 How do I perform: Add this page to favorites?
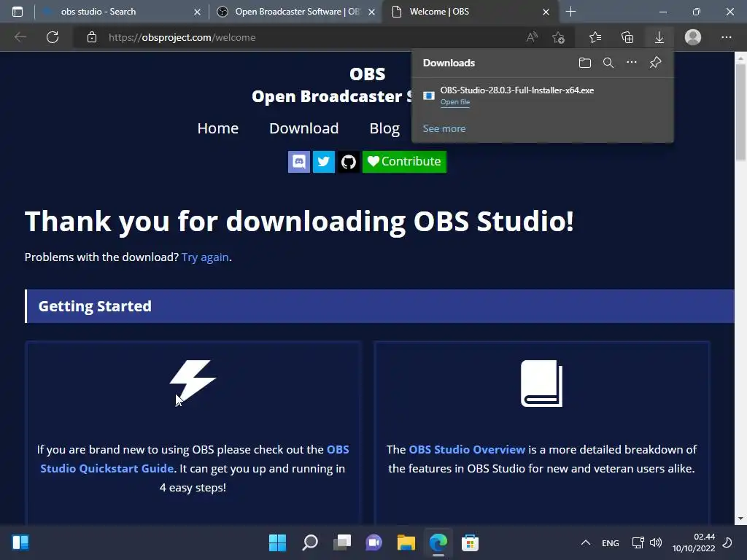click(x=558, y=37)
